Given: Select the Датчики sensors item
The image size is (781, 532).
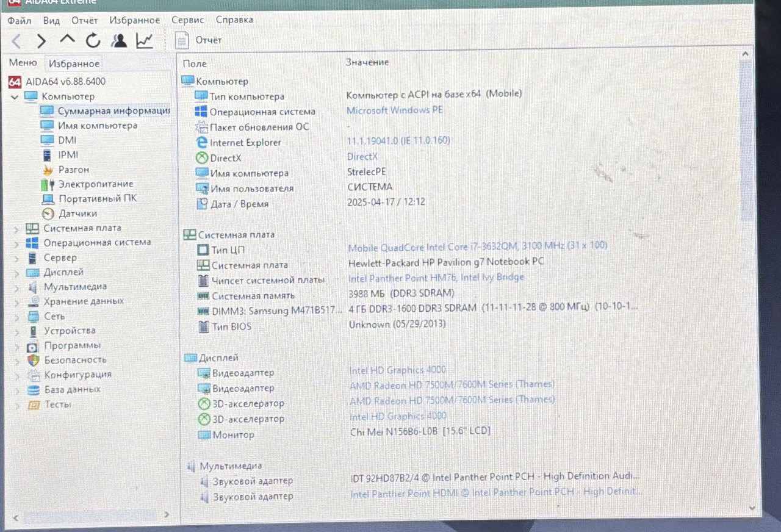Looking at the screenshot, I should pyautogui.click(x=77, y=214).
